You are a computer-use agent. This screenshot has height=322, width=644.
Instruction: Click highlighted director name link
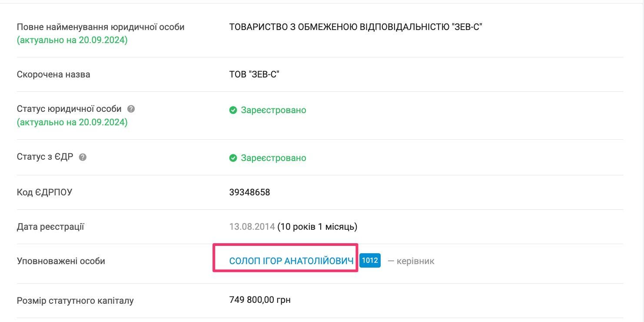[x=292, y=260]
